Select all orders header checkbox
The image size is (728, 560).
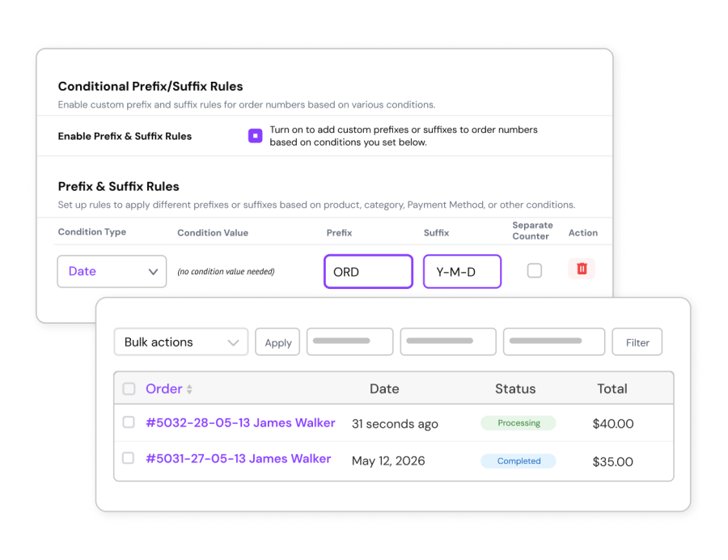click(129, 388)
